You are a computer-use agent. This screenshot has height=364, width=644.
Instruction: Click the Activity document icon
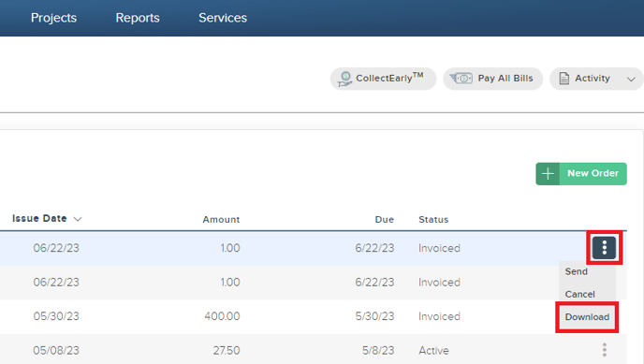coord(563,79)
